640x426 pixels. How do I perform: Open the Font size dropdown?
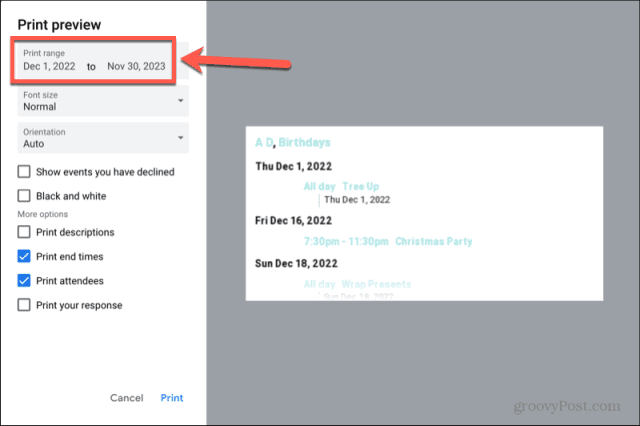103,101
